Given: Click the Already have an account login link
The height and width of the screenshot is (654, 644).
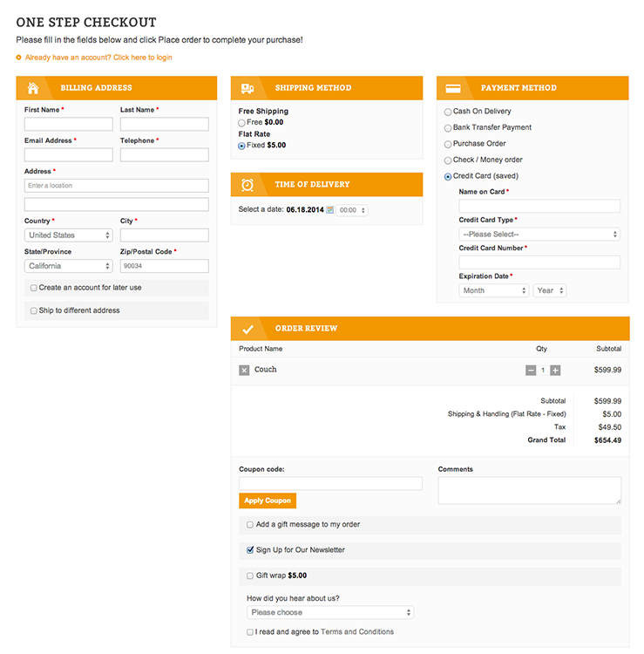Looking at the screenshot, I should pos(98,58).
